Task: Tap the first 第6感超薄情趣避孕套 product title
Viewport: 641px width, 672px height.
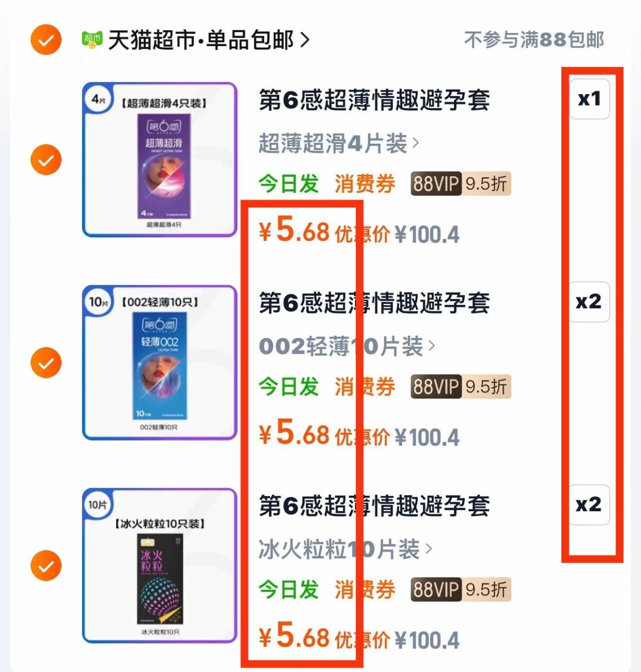Action: point(374,100)
